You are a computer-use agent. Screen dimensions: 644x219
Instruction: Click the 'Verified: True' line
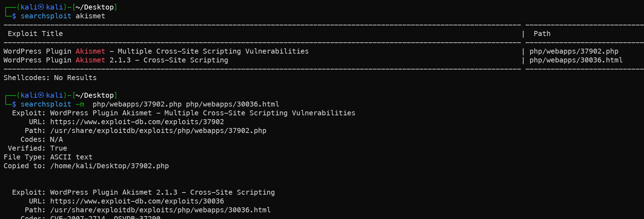tap(37, 148)
